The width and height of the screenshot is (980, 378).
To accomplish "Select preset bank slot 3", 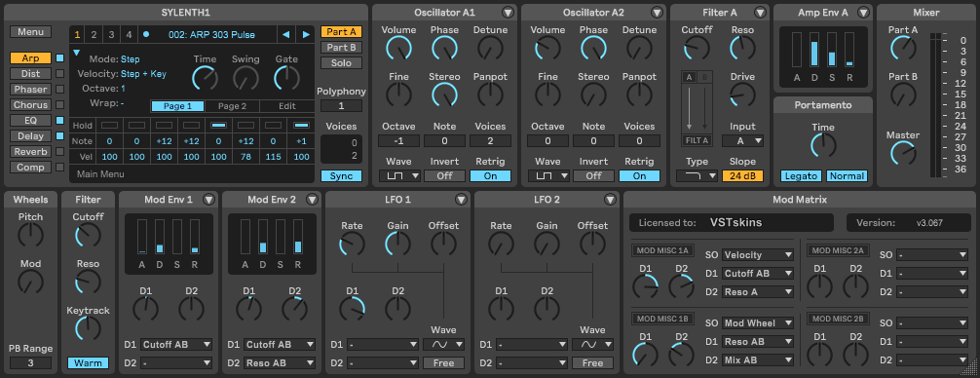I will [x=111, y=34].
